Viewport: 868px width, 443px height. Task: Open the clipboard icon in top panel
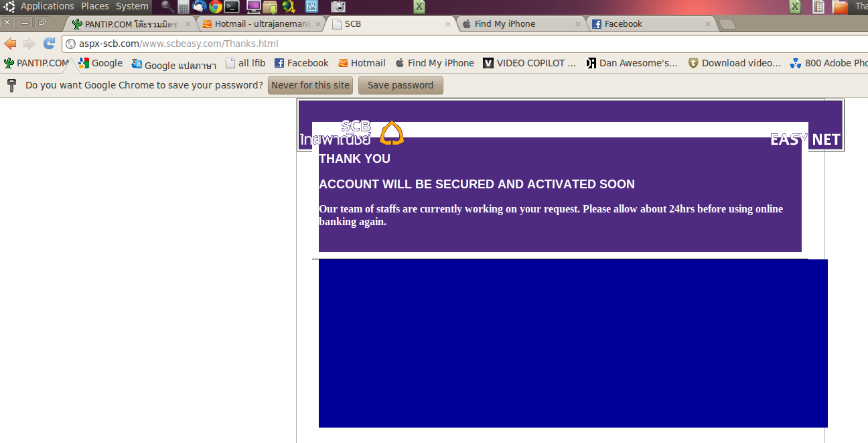(818, 7)
